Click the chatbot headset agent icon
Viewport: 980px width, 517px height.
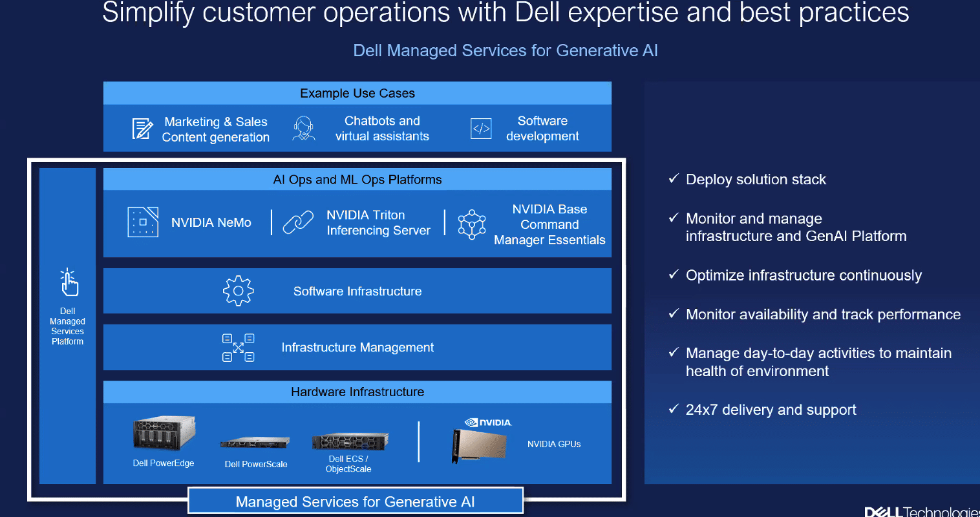(303, 129)
